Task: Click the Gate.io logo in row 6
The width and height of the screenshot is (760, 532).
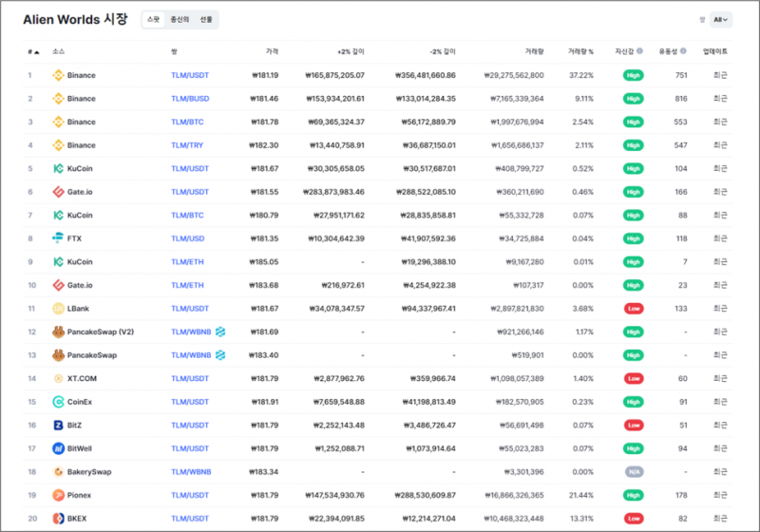Action: tap(58, 192)
